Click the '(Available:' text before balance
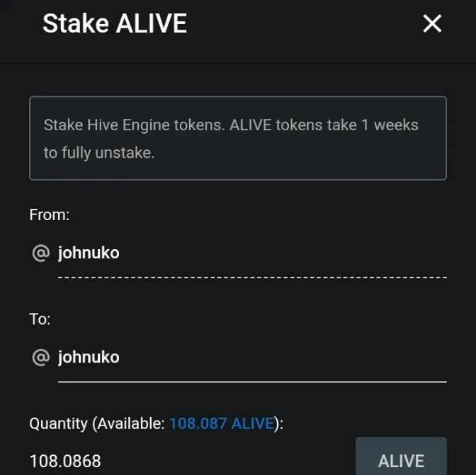 (x=129, y=423)
